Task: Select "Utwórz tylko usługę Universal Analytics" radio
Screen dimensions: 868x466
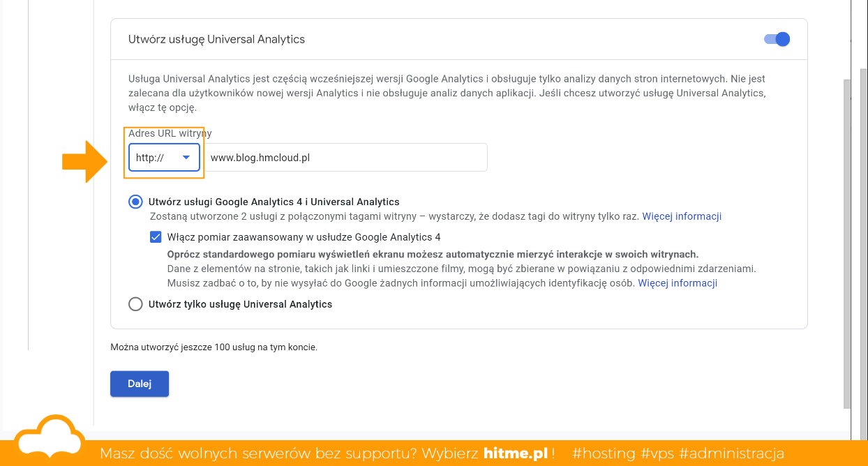Action: click(135, 304)
